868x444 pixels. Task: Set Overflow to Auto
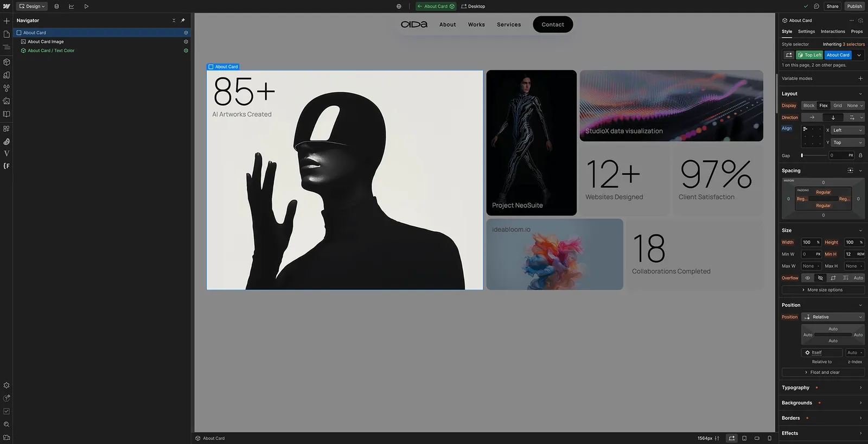(x=858, y=278)
